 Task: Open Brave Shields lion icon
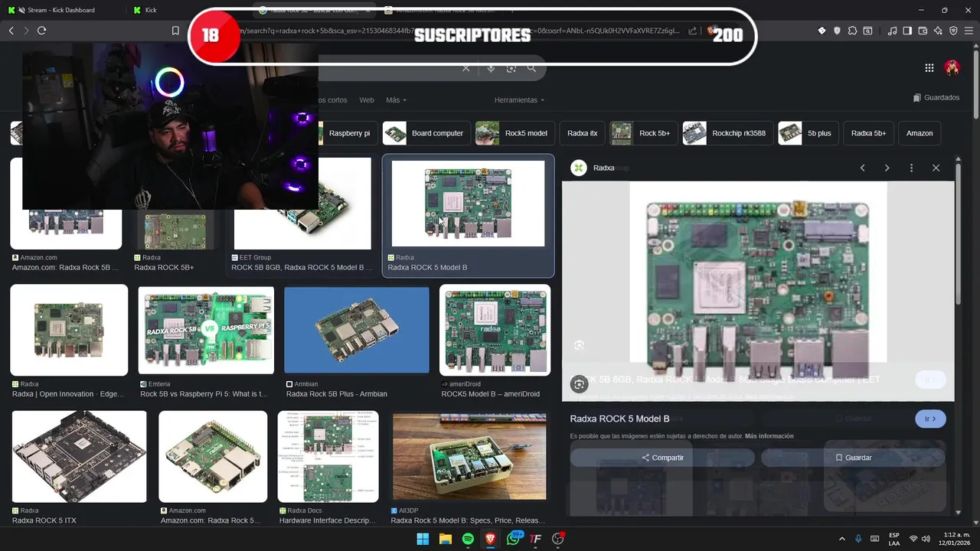[x=712, y=31]
